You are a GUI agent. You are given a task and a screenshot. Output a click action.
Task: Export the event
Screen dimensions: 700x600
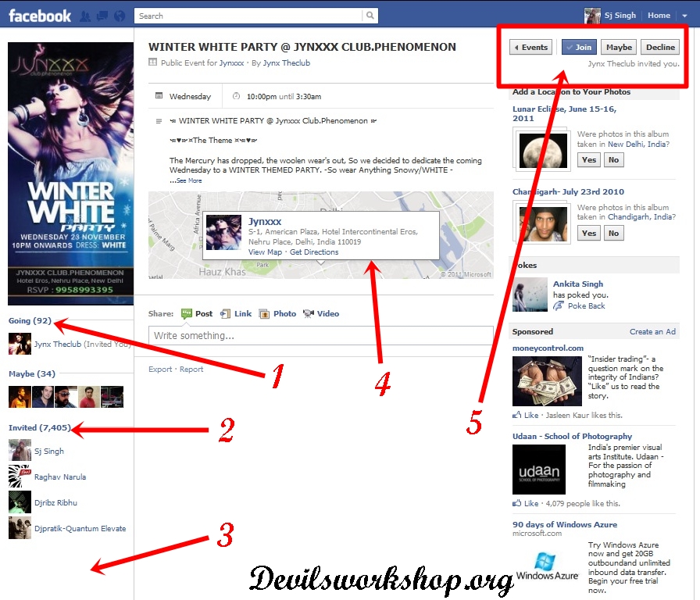pos(160,370)
